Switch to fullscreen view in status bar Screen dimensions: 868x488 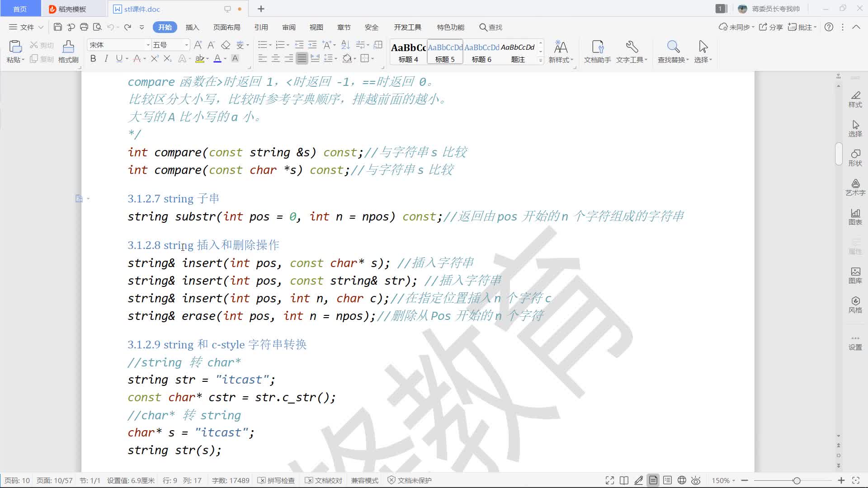[x=609, y=480]
